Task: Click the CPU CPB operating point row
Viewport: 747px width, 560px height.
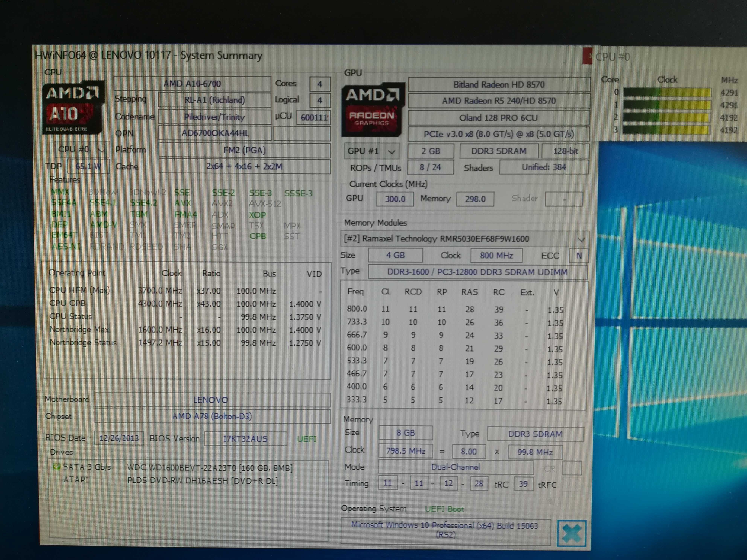Action: coord(185,304)
